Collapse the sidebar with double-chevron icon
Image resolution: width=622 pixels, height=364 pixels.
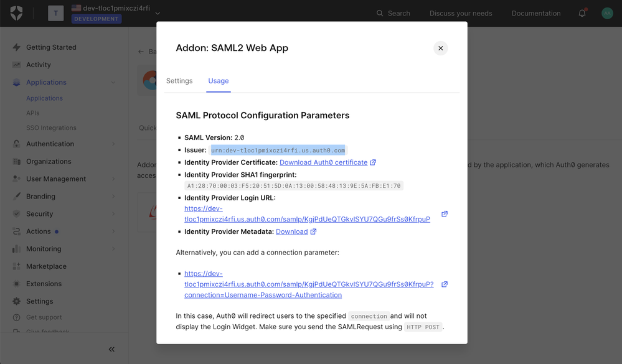coord(111,349)
